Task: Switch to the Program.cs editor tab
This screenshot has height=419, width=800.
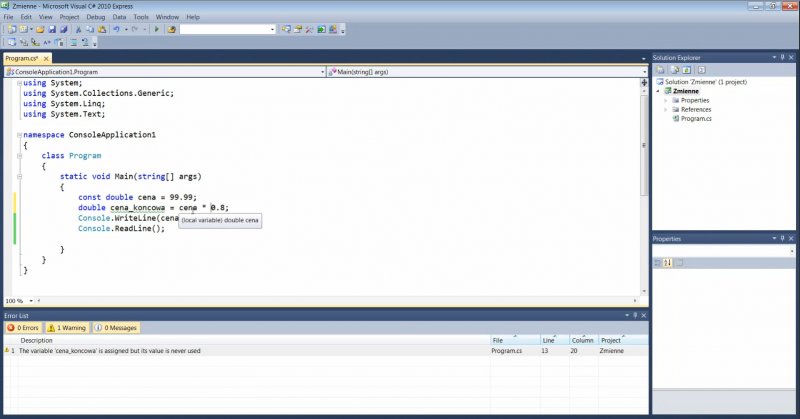Action: coord(20,59)
